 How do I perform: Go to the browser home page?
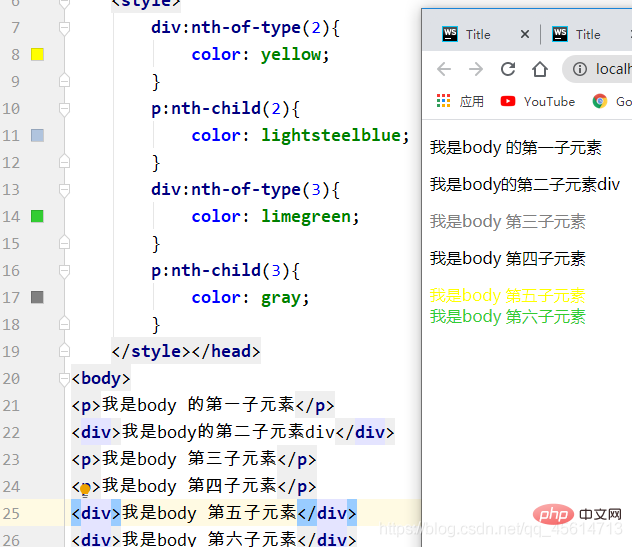click(x=540, y=69)
